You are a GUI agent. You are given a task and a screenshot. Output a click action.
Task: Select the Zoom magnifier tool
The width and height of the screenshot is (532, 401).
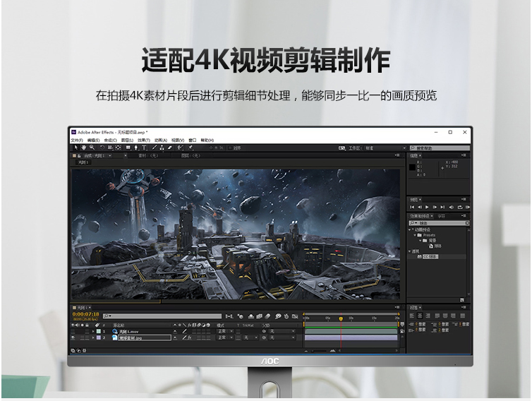point(92,148)
